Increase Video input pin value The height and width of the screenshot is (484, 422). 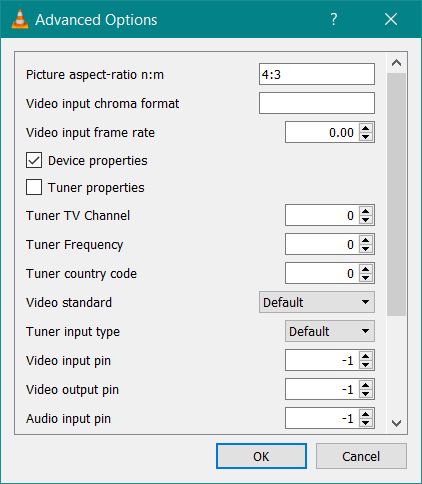pyautogui.click(x=366, y=356)
